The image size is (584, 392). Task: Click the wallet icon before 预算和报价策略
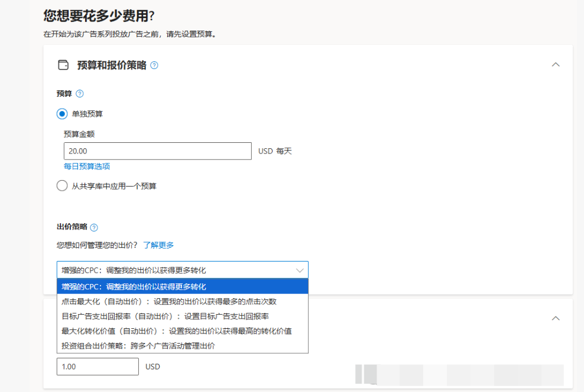coord(63,65)
